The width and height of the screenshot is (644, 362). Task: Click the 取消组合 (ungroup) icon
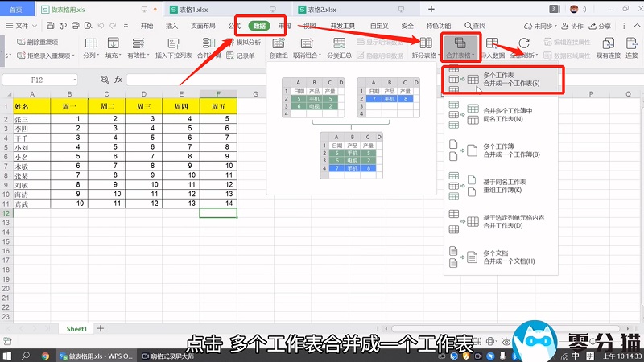click(307, 45)
